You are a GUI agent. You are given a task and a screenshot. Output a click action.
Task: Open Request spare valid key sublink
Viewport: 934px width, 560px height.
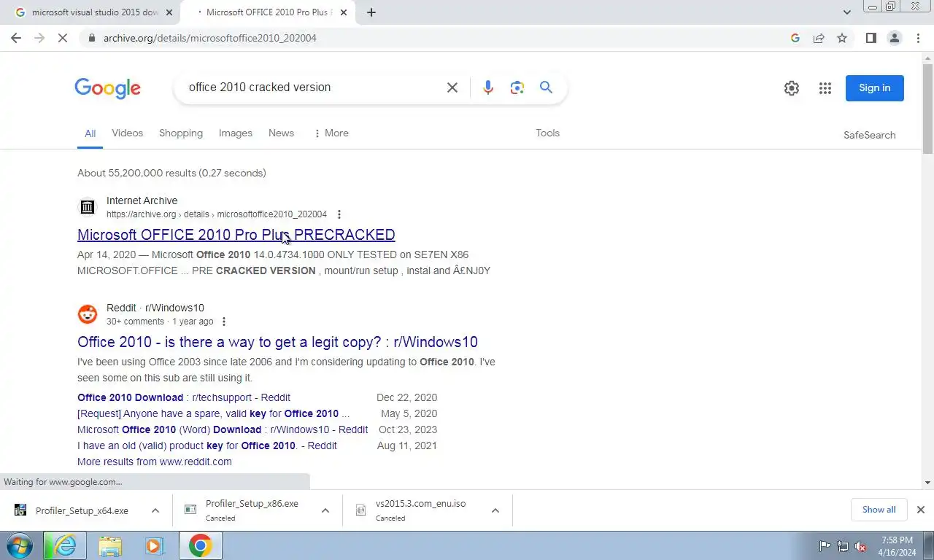[213, 413]
